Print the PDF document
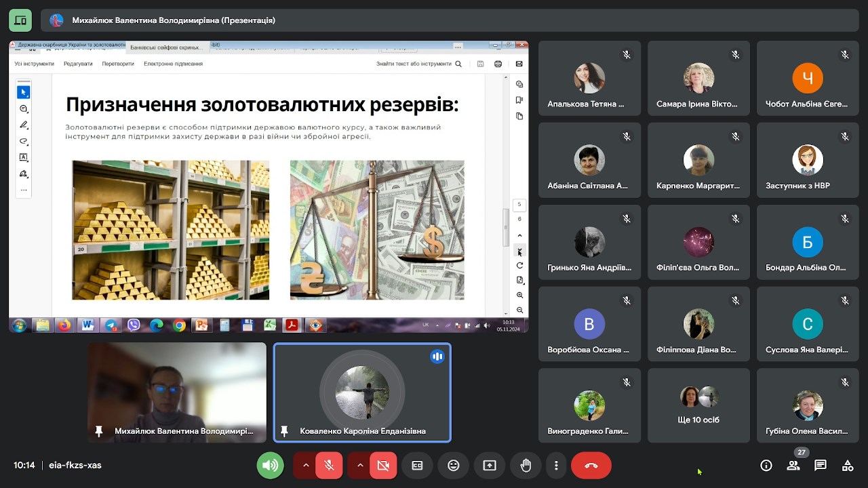The height and width of the screenshot is (488, 868). pos(498,64)
